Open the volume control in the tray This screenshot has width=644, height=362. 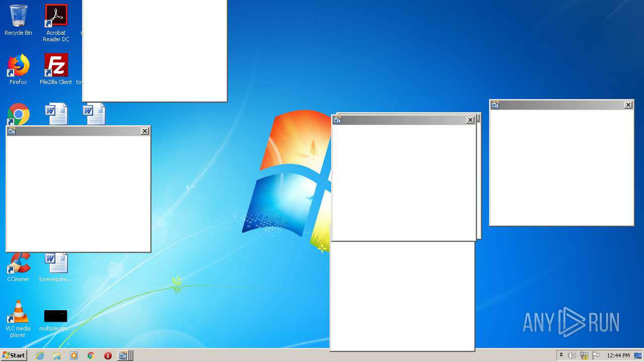[x=572, y=355]
